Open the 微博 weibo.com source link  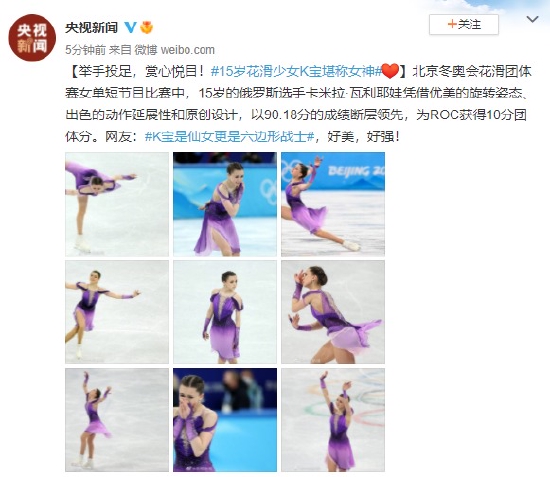click(x=174, y=50)
